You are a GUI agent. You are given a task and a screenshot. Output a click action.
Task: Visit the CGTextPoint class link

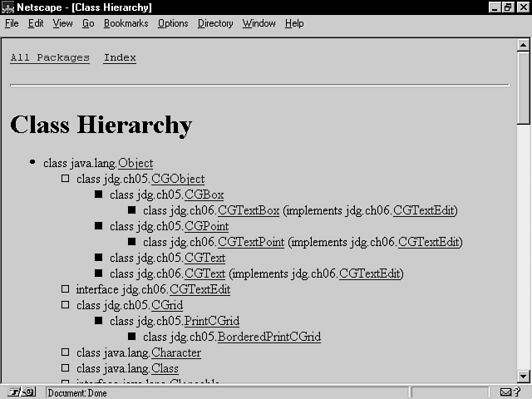[250, 243]
